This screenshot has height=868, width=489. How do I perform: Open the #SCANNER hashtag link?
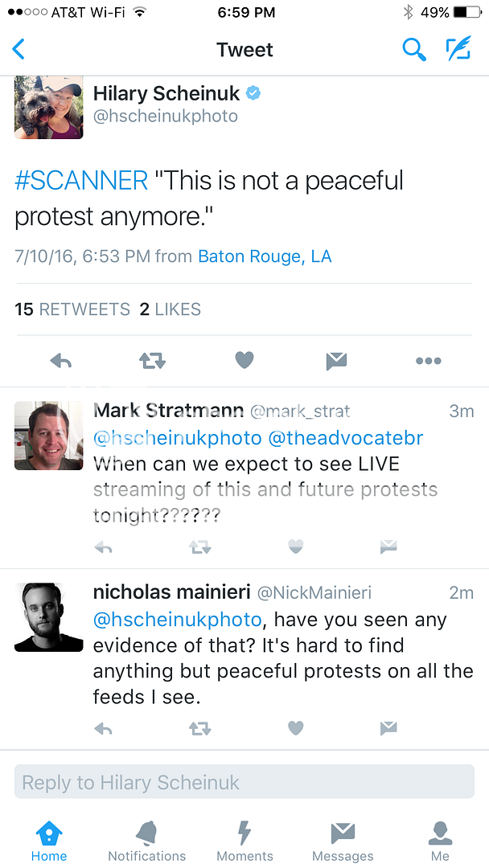tap(81, 180)
